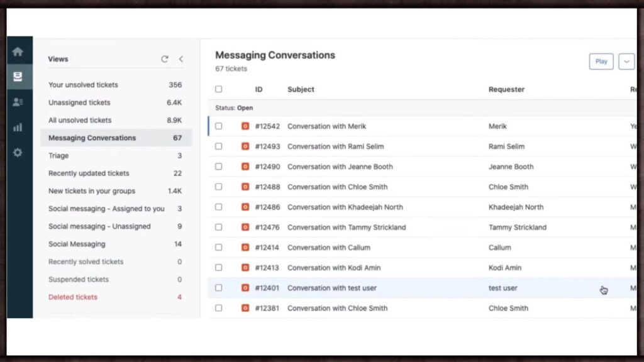This screenshot has height=362, width=644.
Task: Open the Admin gear icon in sidebar
Action: tap(18, 153)
